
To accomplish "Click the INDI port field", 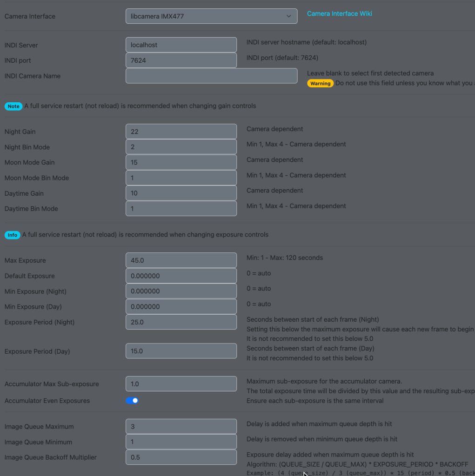I will coord(181,60).
